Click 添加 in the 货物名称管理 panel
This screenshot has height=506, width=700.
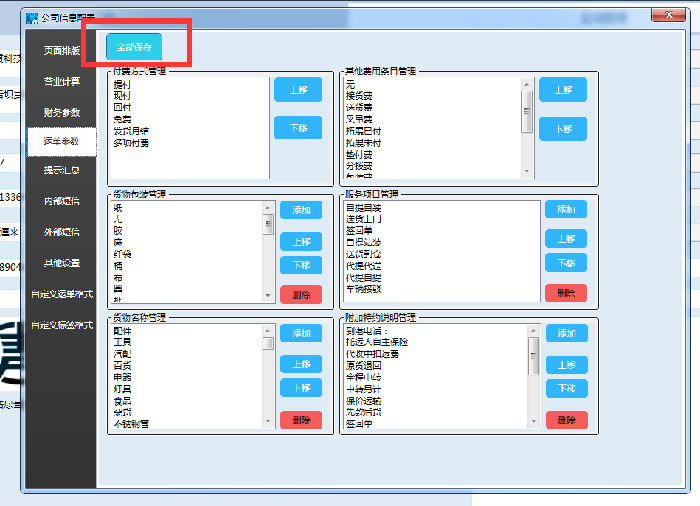click(300, 333)
